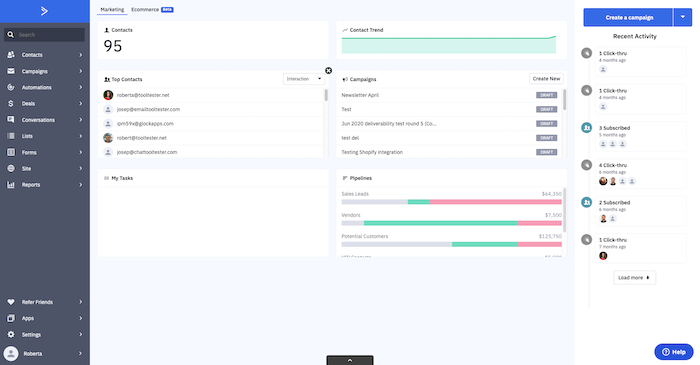The height and width of the screenshot is (365, 700).
Task: Click the 3 Subscribed activity icon
Action: [587, 128]
